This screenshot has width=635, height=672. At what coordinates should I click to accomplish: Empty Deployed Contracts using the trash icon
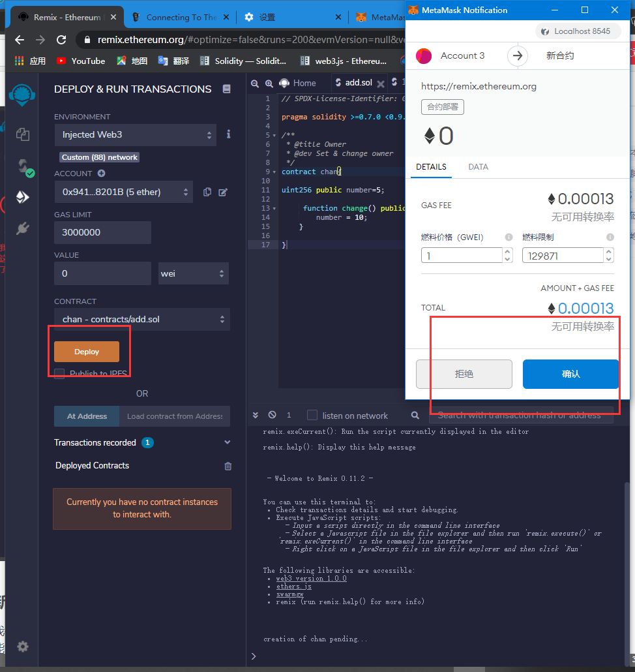228,466
